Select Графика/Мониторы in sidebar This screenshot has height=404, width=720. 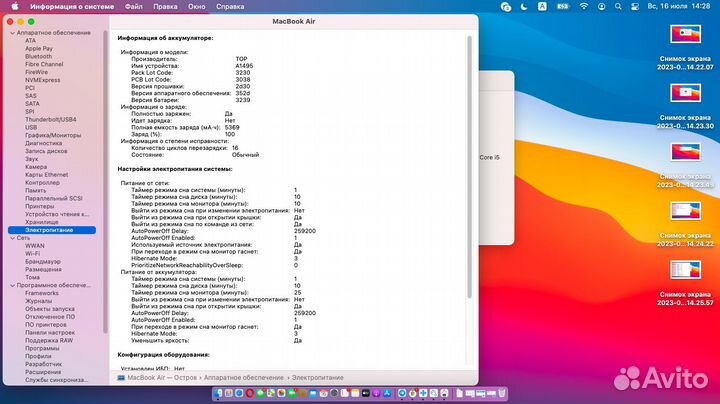click(x=53, y=135)
